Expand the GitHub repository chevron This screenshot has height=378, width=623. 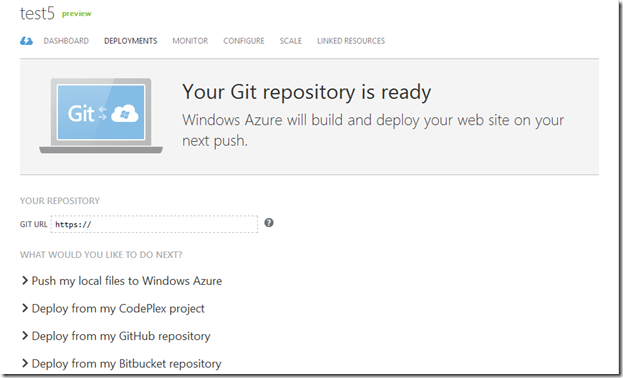point(25,336)
